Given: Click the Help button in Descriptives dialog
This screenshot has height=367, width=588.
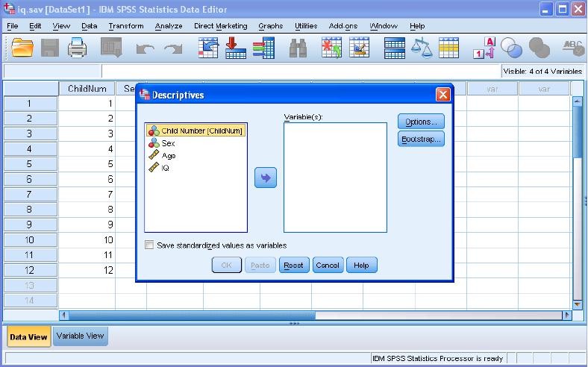Looking at the screenshot, I should coord(361,265).
